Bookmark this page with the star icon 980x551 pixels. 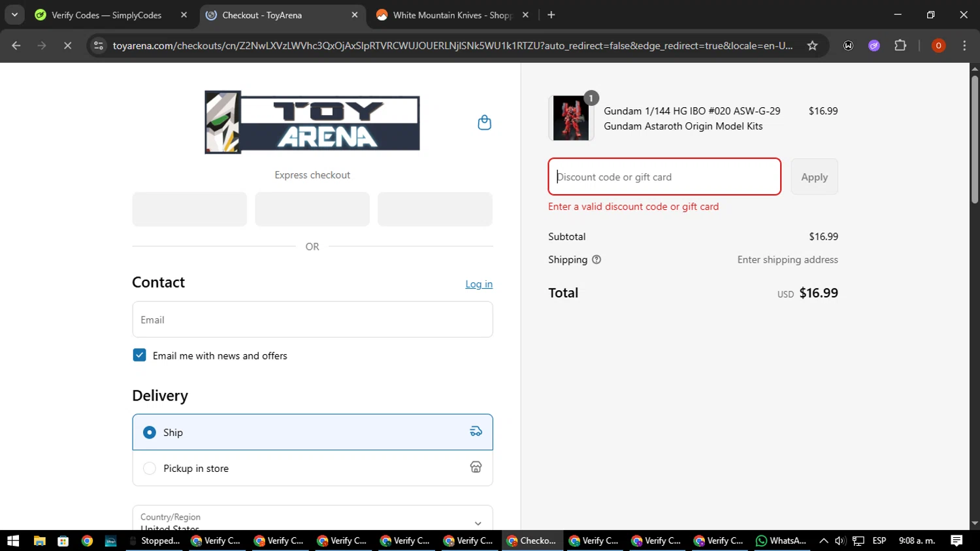[x=812, y=46]
